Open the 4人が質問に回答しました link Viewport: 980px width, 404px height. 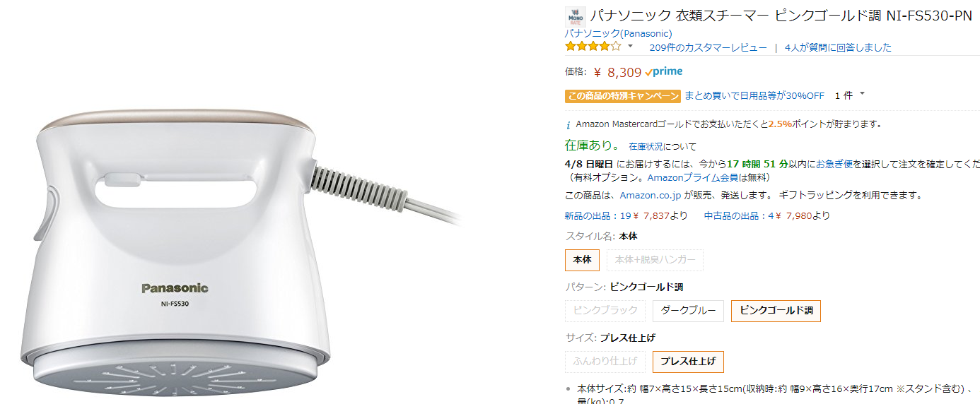click(x=838, y=47)
